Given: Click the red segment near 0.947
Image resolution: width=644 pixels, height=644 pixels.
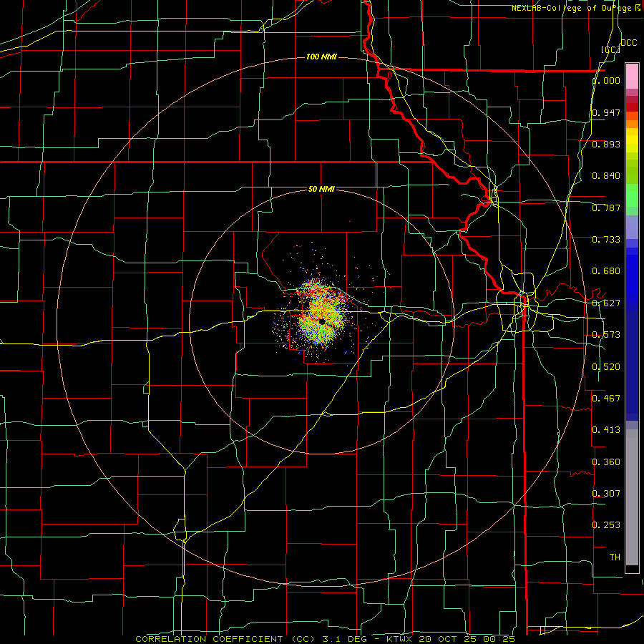Looking at the screenshot, I should pyautogui.click(x=632, y=107).
